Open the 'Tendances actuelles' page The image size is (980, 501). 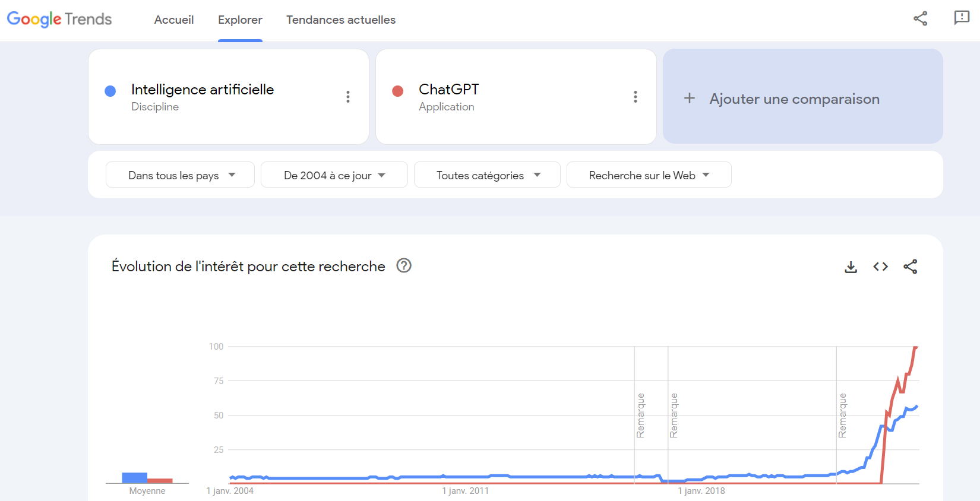[x=340, y=20]
